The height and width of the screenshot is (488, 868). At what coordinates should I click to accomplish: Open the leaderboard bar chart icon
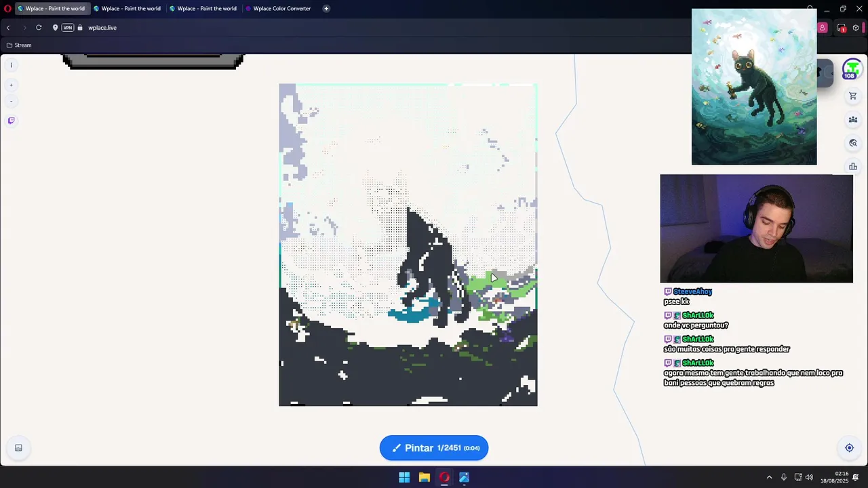tap(853, 167)
